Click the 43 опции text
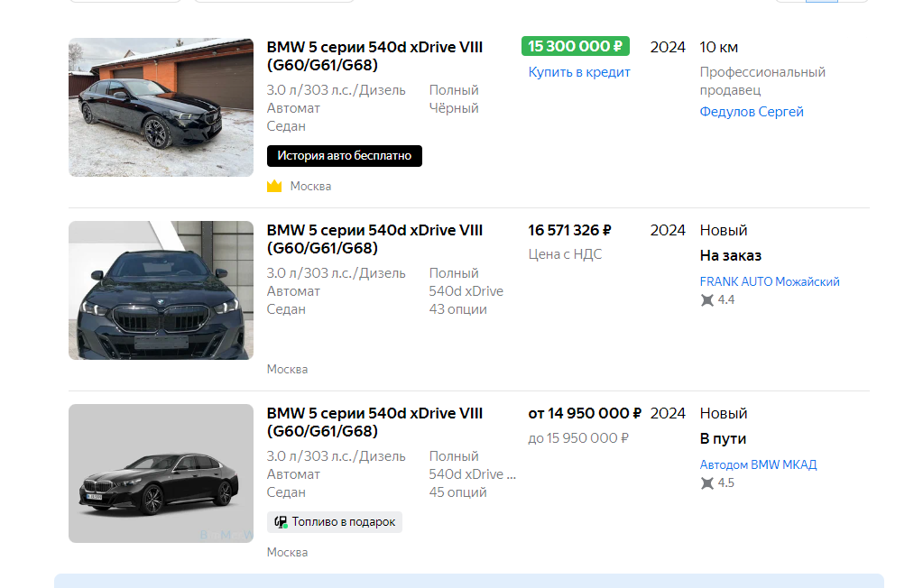This screenshot has height=588, width=923. click(457, 309)
